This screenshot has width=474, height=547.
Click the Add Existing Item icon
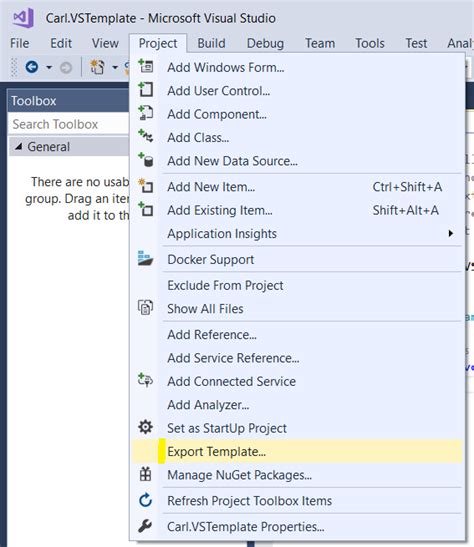(x=145, y=209)
